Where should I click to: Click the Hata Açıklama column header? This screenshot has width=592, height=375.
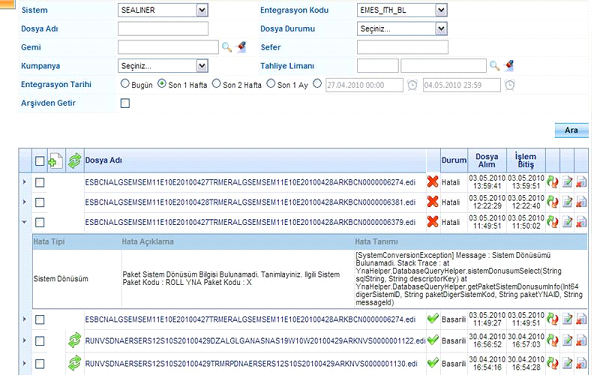148,242
